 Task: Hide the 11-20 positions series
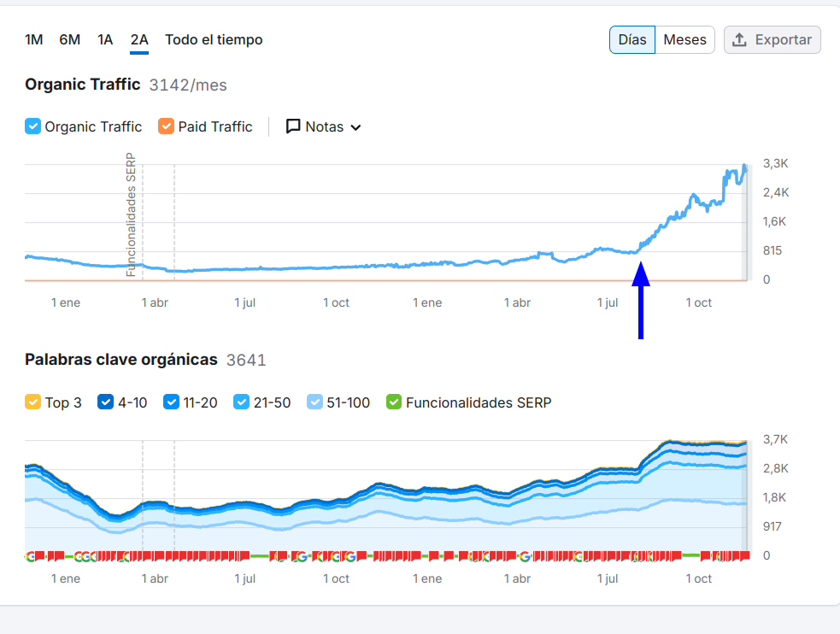click(x=171, y=402)
